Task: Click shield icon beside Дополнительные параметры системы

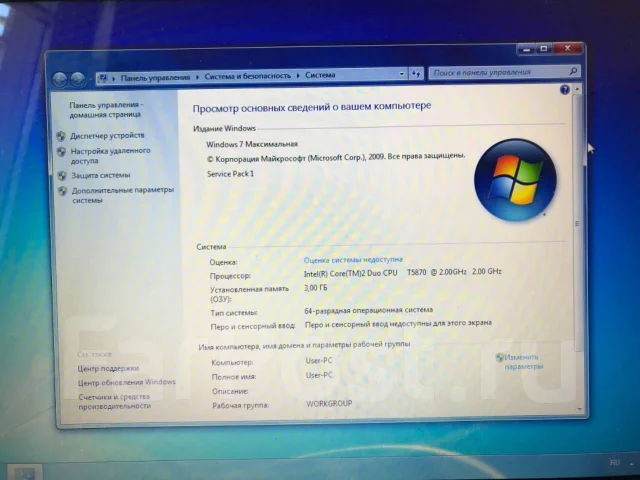Action: click(63, 191)
